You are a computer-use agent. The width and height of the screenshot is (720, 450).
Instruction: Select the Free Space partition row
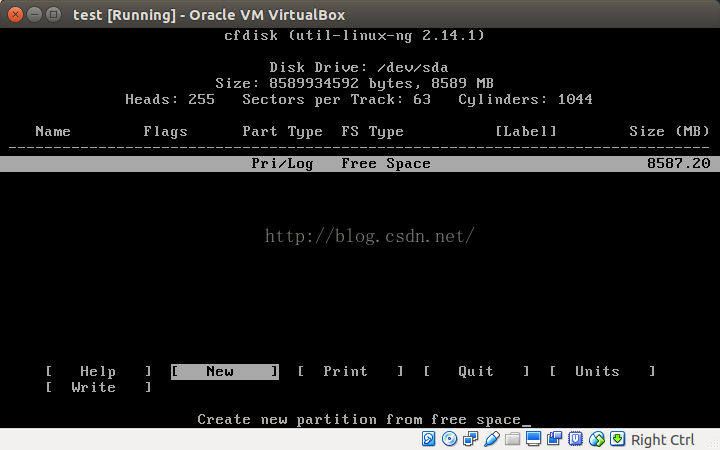pyautogui.click(x=360, y=163)
